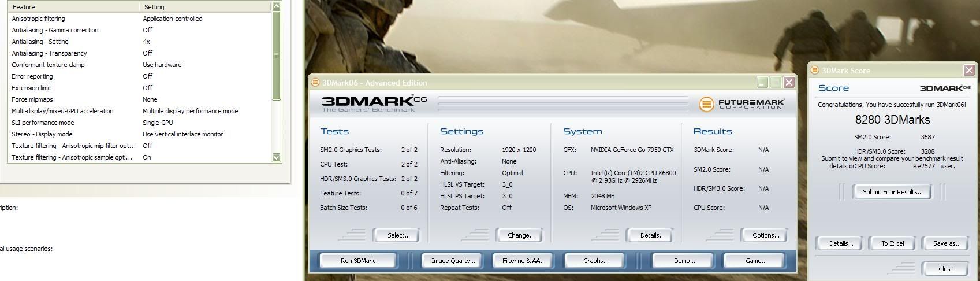Click Feature Tests 0 of 7 value
The height and width of the screenshot is (281, 980).
(x=409, y=193)
